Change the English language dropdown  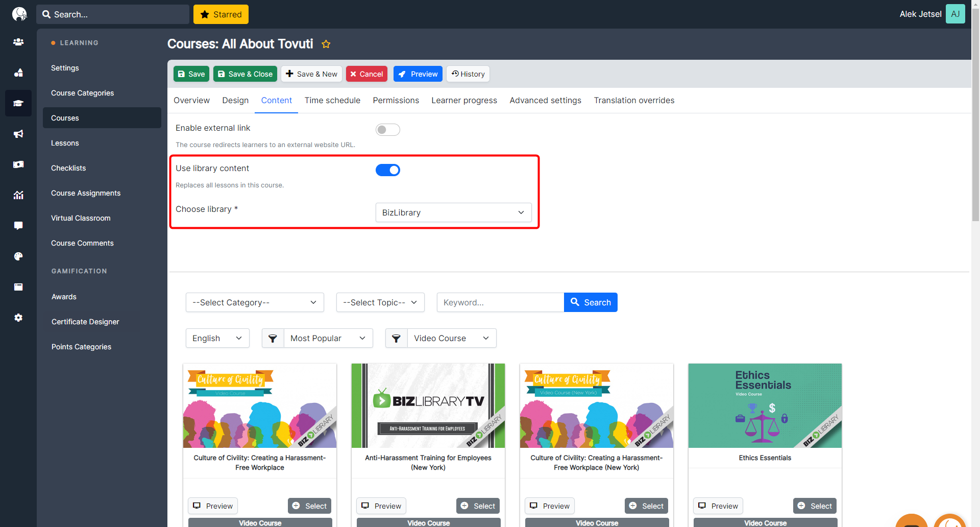click(x=217, y=338)
